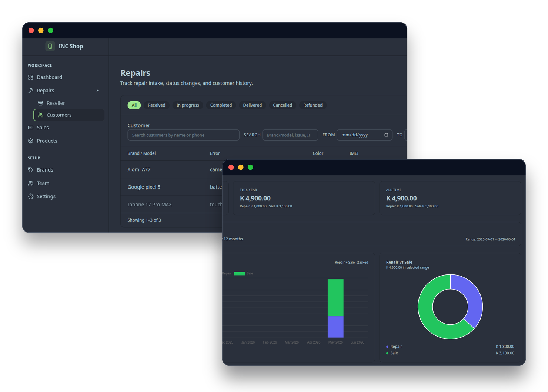Click the range text 2025-07-01 → 2026-06-01
This screenshot has height=392, width=548.
point(490,239)
